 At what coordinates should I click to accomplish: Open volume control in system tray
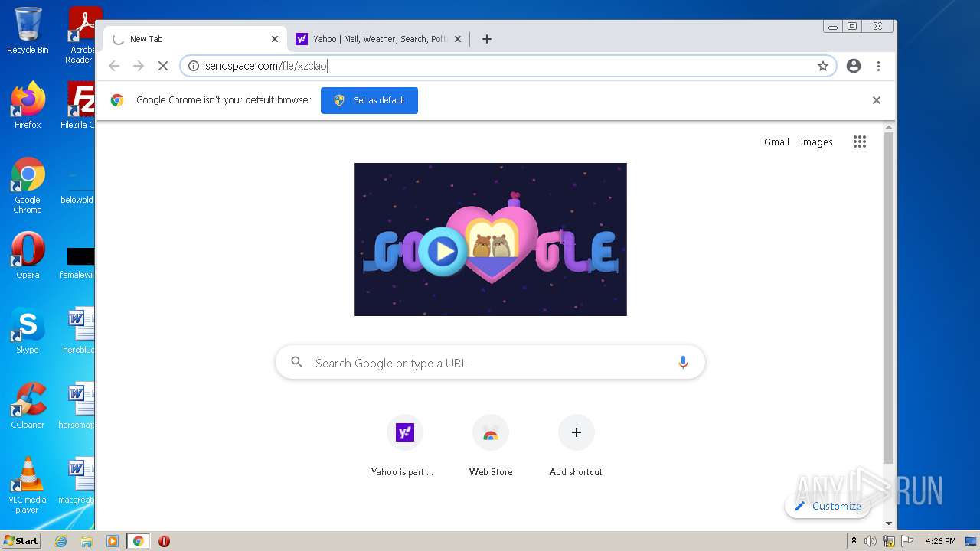point(871,541)
